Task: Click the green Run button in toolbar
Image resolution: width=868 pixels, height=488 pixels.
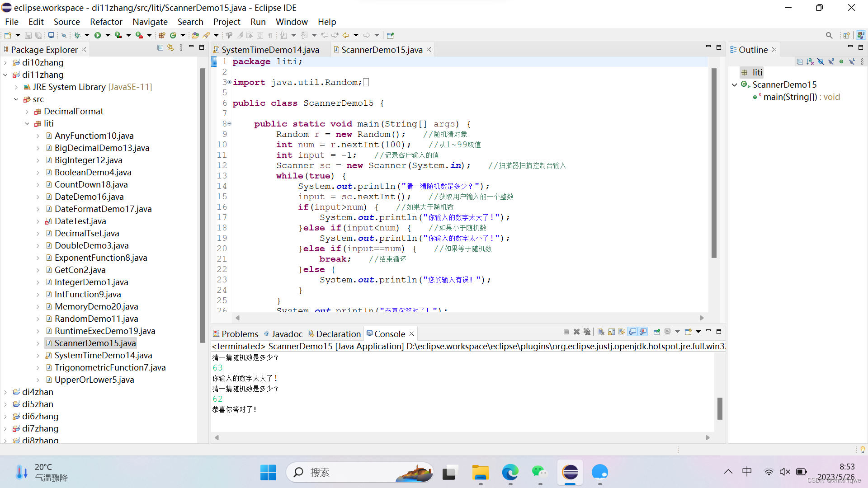Action: pyautogui.click(x=98, y=35)
